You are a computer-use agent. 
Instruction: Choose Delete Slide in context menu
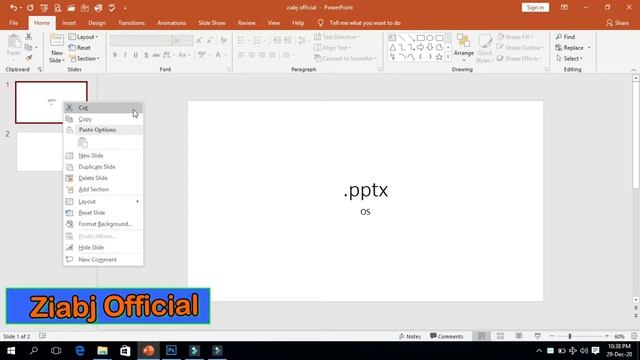tap(103, 178)
